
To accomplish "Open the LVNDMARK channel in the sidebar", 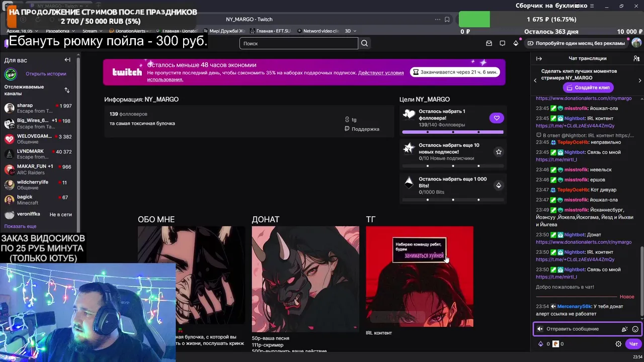I will (38, 154).
